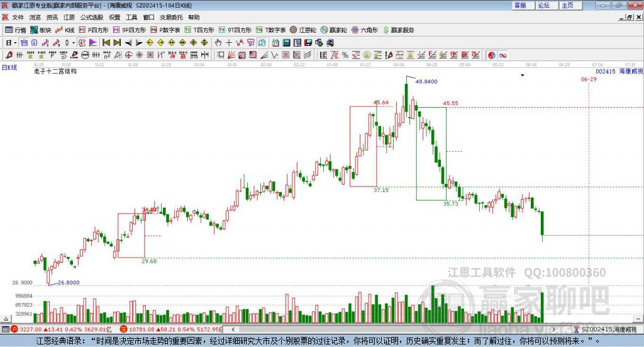The width and height of the screenshot is (644, 347).
Task: Click the Shanghai index 3227.00 status
Action: pyautogui.click(x=60, y=329)
